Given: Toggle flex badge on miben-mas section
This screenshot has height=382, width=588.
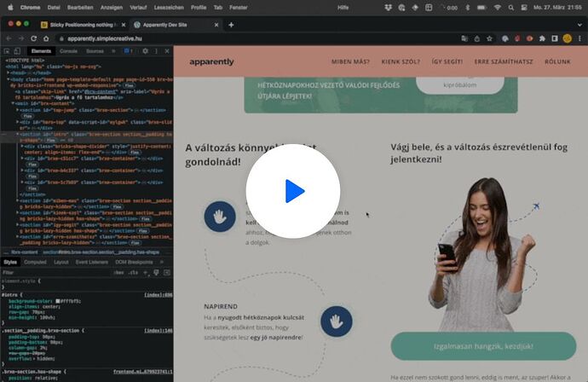Looking at the screenshot, I should click(117, 206).
